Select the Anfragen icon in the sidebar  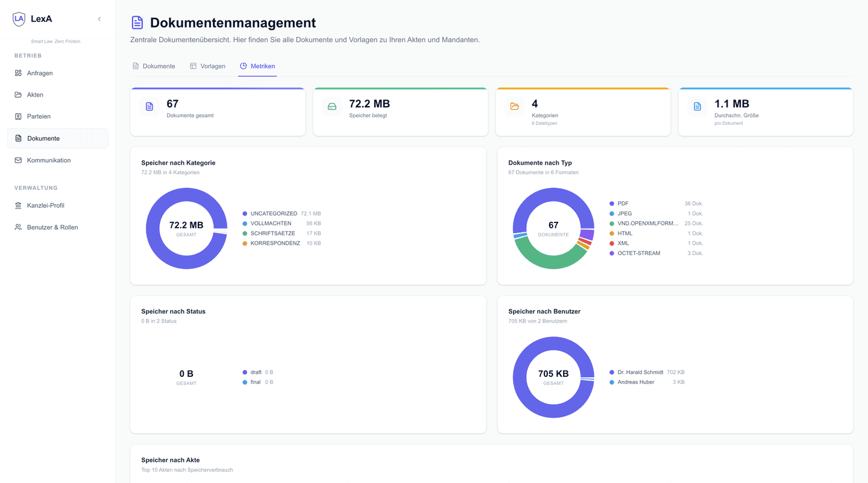coord(17,73)
